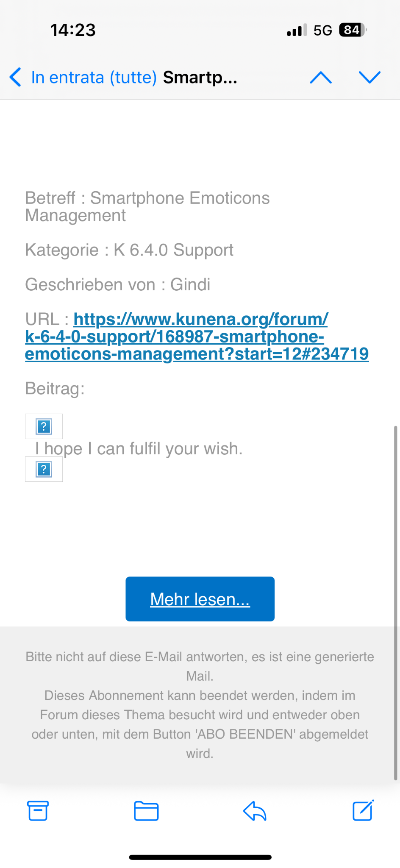Tap the move to folder icon
The width and height of the screenshot is (400, 868).
pyautogui.click(x=146, y=811)
